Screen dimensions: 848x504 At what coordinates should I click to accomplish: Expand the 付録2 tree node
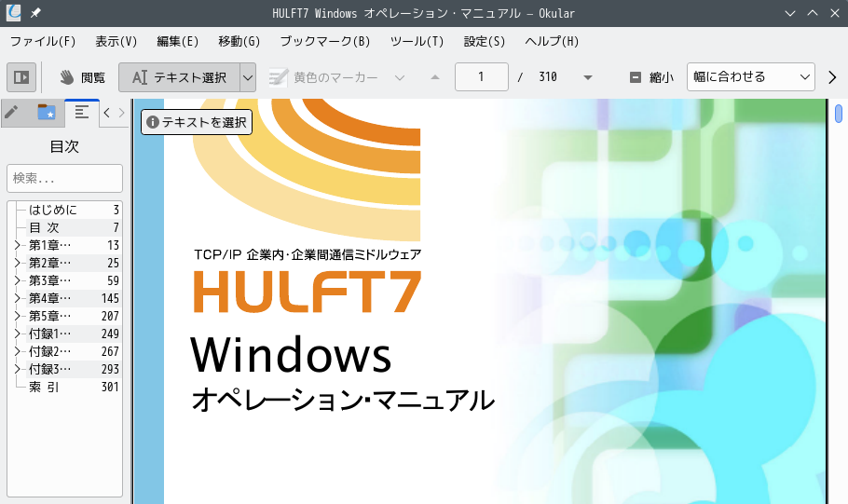[18, 351]
